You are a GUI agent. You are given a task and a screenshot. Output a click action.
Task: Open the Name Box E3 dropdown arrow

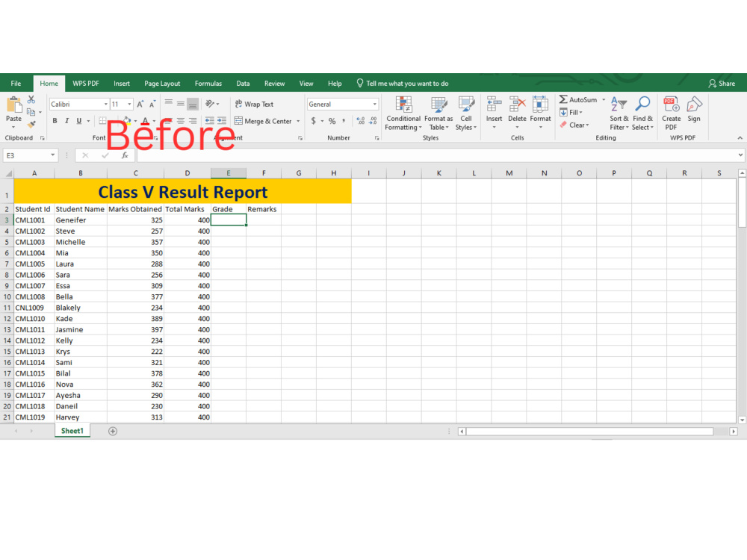[x=52, y=155]
